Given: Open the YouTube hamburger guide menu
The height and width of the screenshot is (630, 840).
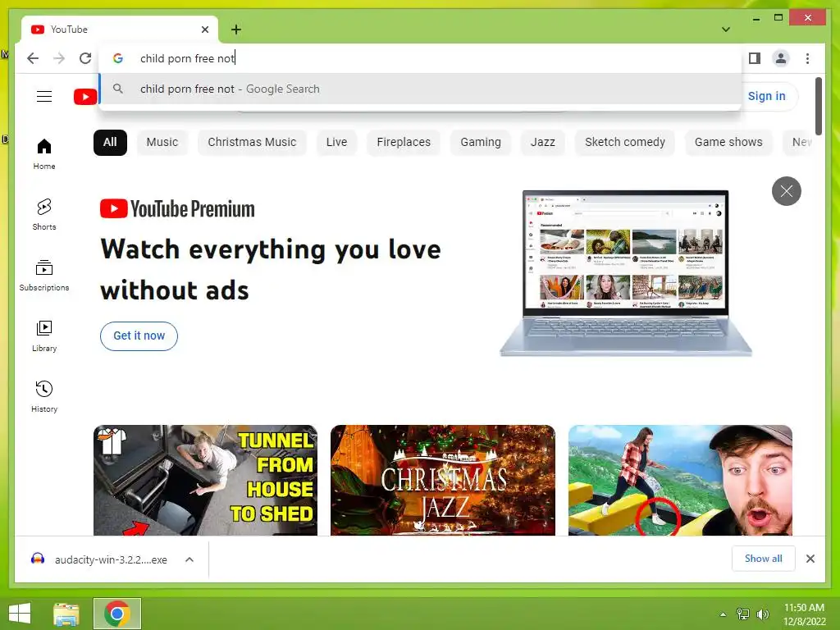Looking at the screenshot, I should [x=44, y=97].
